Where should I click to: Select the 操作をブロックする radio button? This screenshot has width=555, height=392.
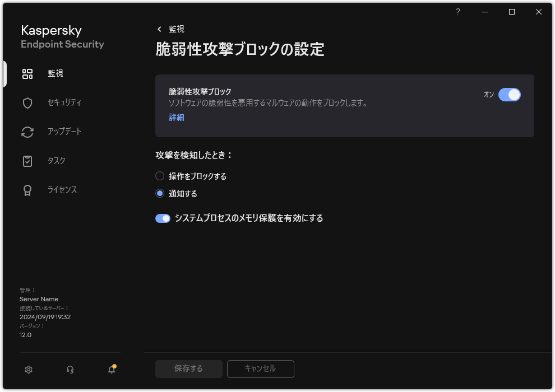[159, 176]
